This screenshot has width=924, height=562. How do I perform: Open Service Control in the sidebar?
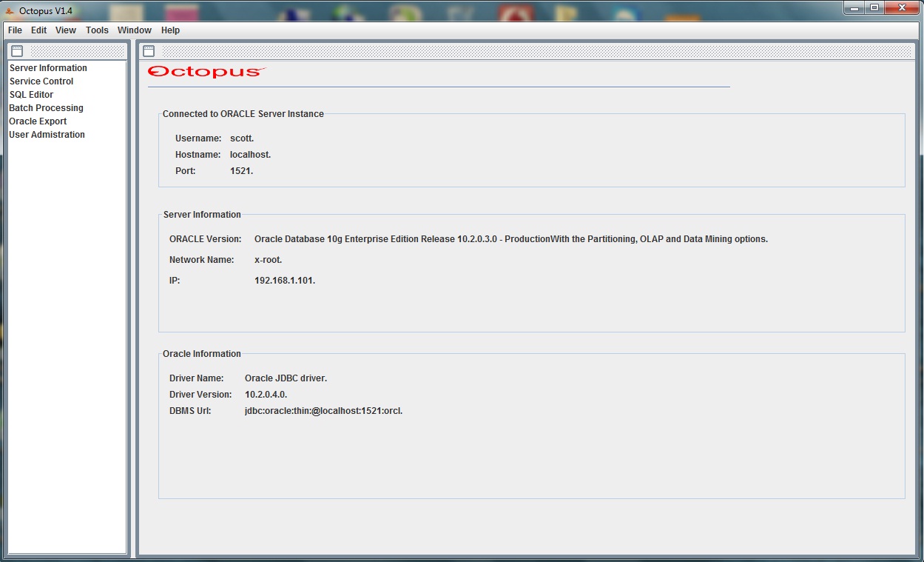pyautogui.click(x=41, y=81)
